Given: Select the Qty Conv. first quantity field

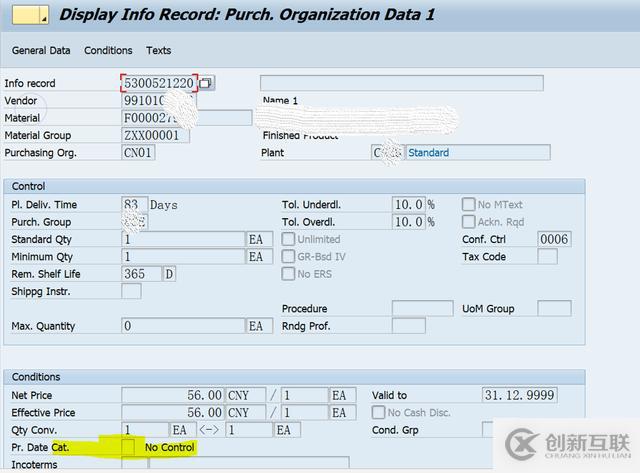Looking at the screenshot, I should [145, 430].
